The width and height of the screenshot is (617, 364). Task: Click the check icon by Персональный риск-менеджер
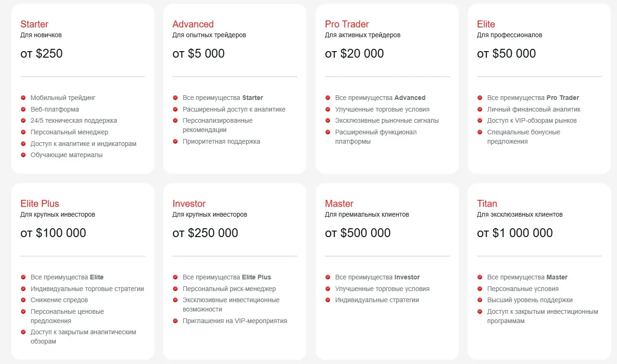coord(175,289)
